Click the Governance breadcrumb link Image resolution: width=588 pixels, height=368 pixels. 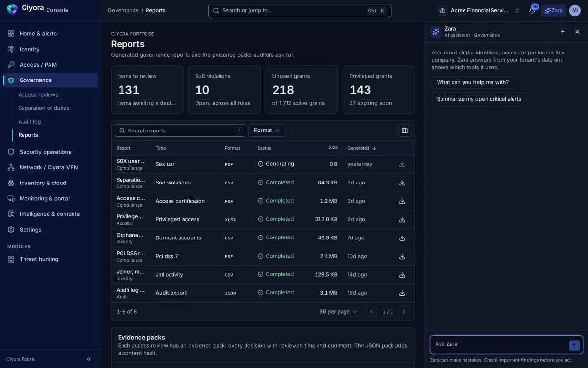[123, 10]
